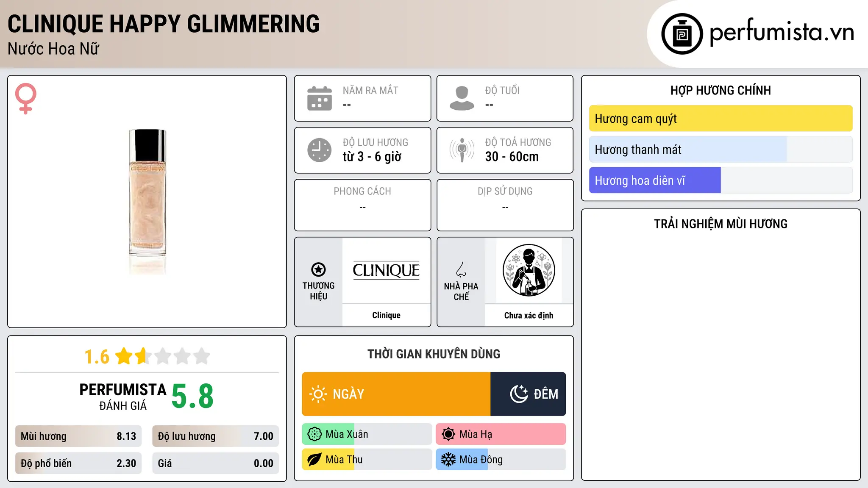This screenshot has height=488, width=868.
Task: Click the perfumer illustration icon
Action: [529, 270]
